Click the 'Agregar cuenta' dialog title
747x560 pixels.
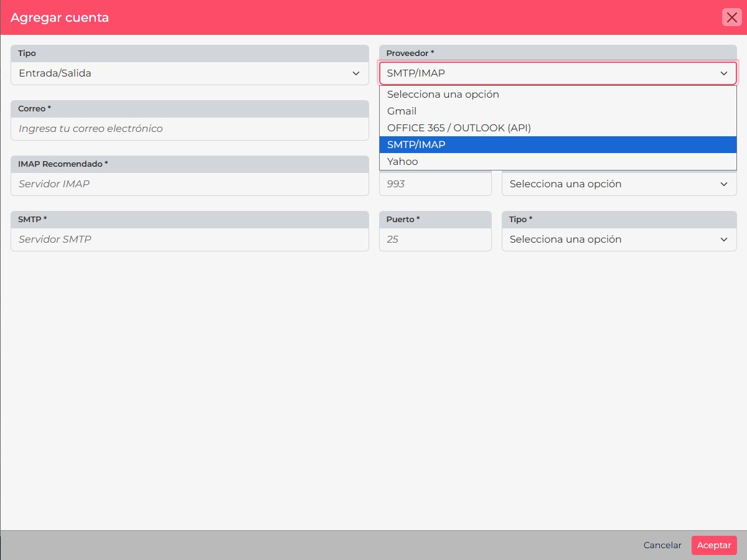(60, 17)
